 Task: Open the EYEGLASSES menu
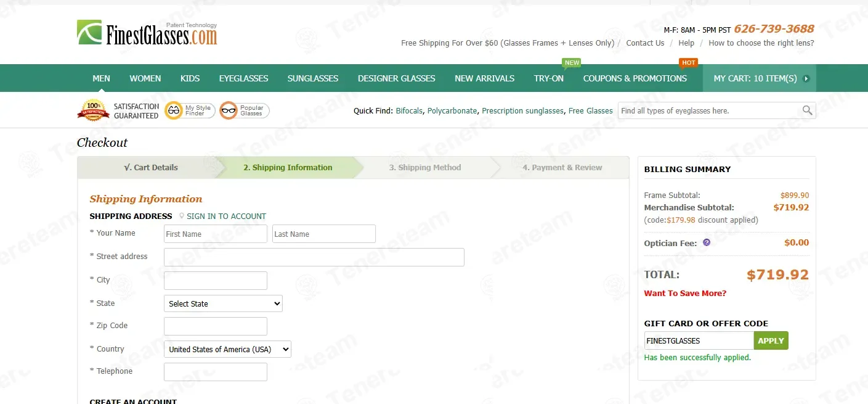[244, 78]
